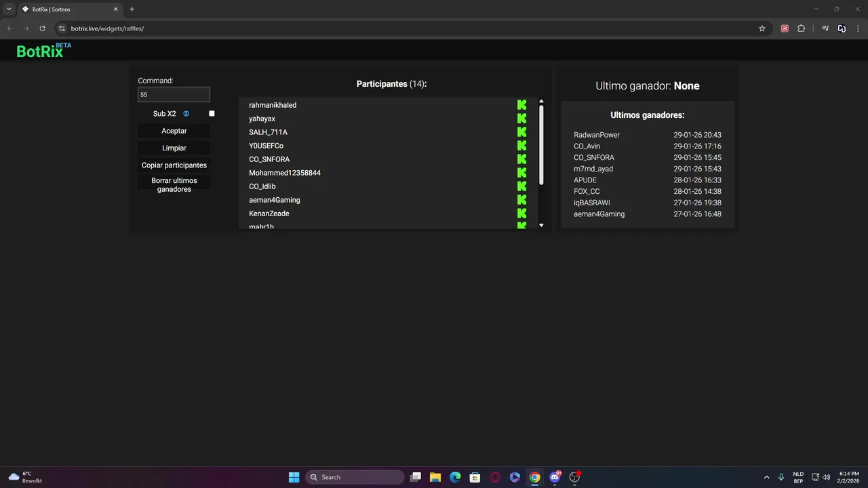Click the Sub X2 info icon
The height and width of the screenshot is (488, 868).
186,114
